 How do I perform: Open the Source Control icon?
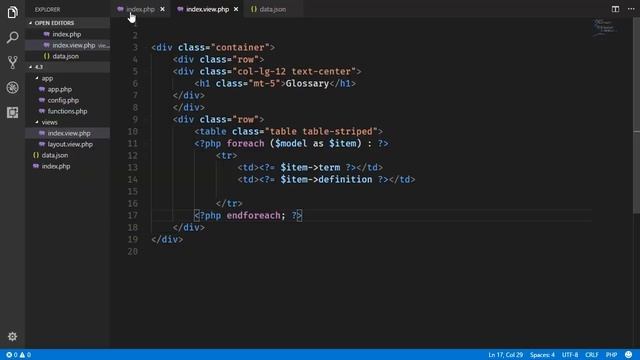pyautogui.click(x=12, y=62)
